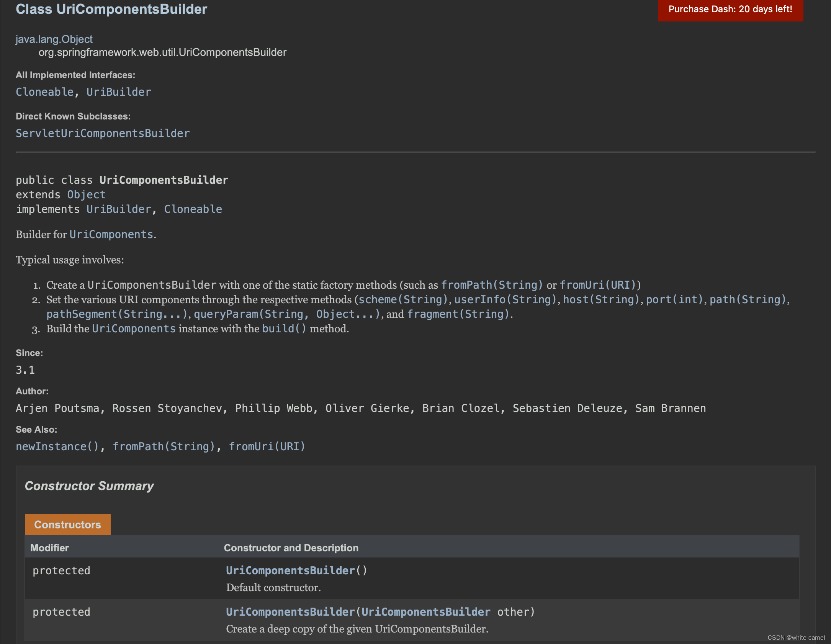Screen dimensions: 831x644
Task: Open the default UriComponentsBuilder() constructor link
Action: (290, 570)
